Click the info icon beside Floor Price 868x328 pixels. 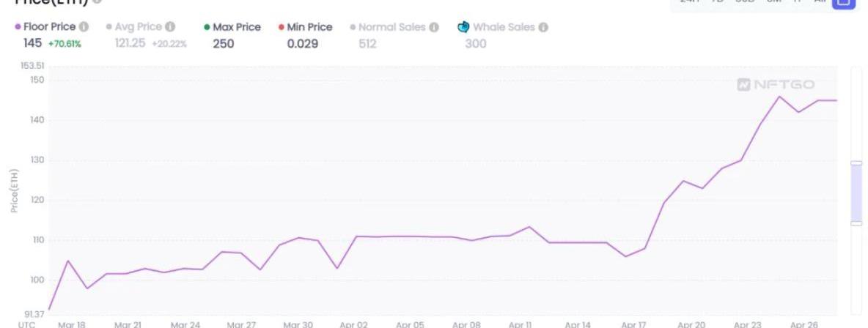click(x=84, y=27)
